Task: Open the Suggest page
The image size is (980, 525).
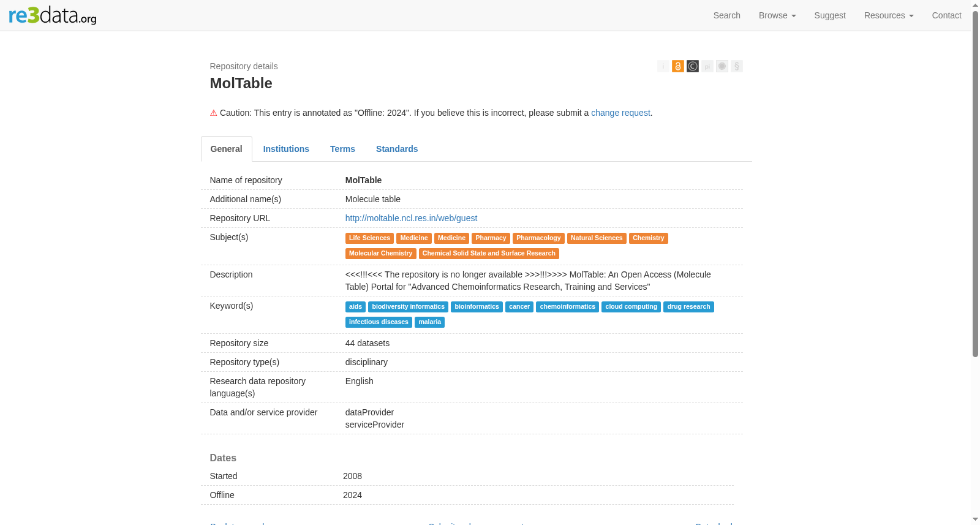Action: pyautogui.click(x=830, y=15)
